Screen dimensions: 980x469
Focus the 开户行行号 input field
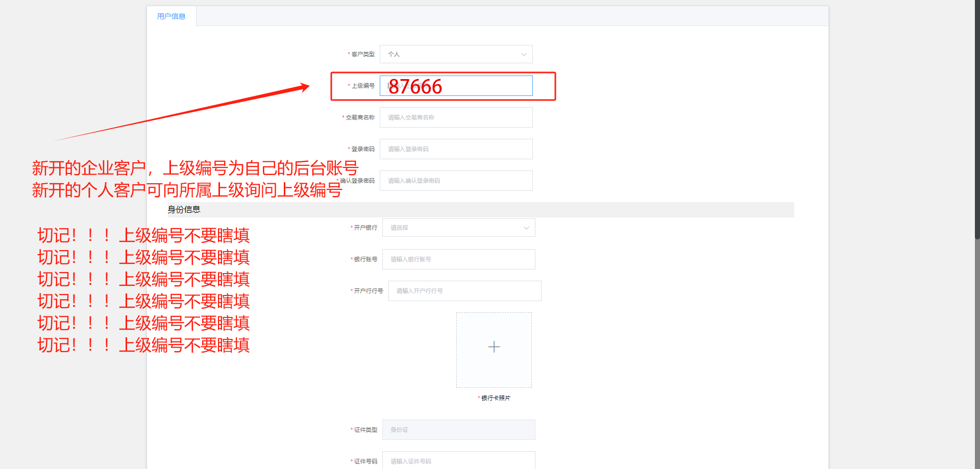pyautogui.click(x=464, y=291)
